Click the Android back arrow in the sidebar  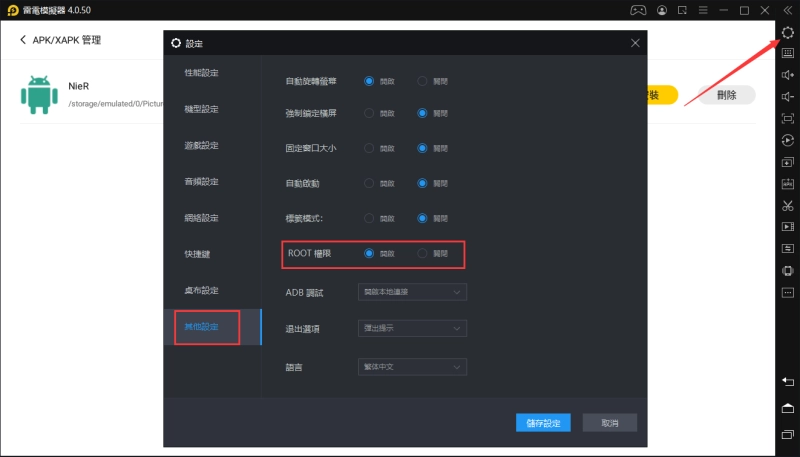pos(788,382)
